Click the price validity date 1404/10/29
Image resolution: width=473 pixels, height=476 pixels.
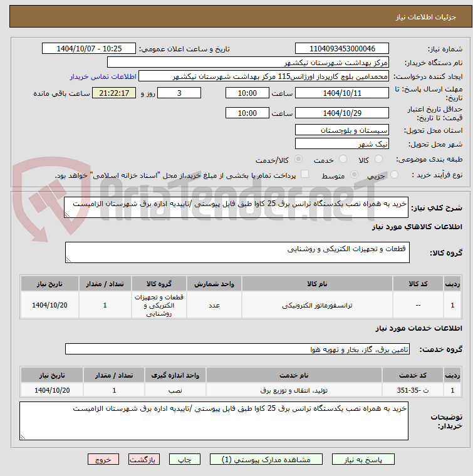point(342,113)
